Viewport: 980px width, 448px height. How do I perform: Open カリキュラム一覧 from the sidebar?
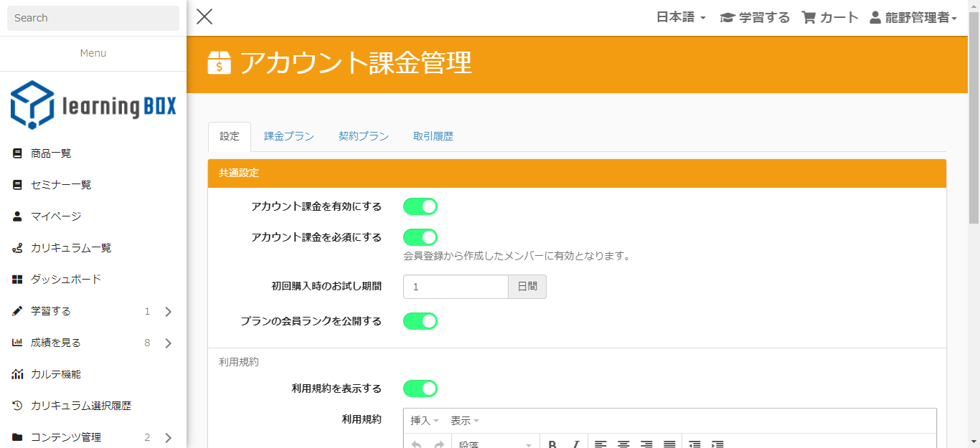click(x=71, y=248)
